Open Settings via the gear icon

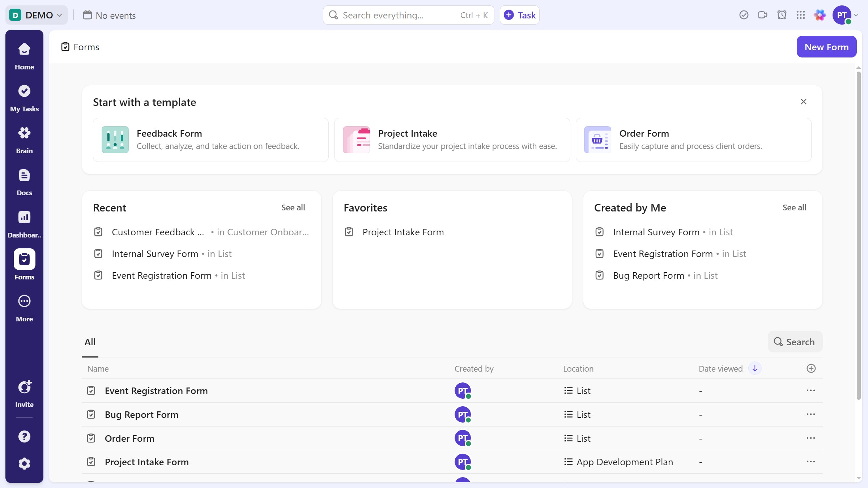pos(24,463)
